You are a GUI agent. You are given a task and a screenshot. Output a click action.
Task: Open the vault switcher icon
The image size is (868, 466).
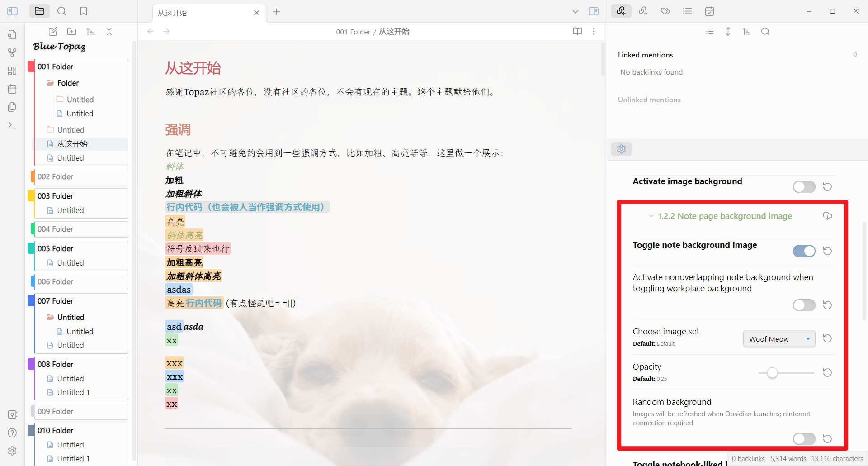click(12, 414)
